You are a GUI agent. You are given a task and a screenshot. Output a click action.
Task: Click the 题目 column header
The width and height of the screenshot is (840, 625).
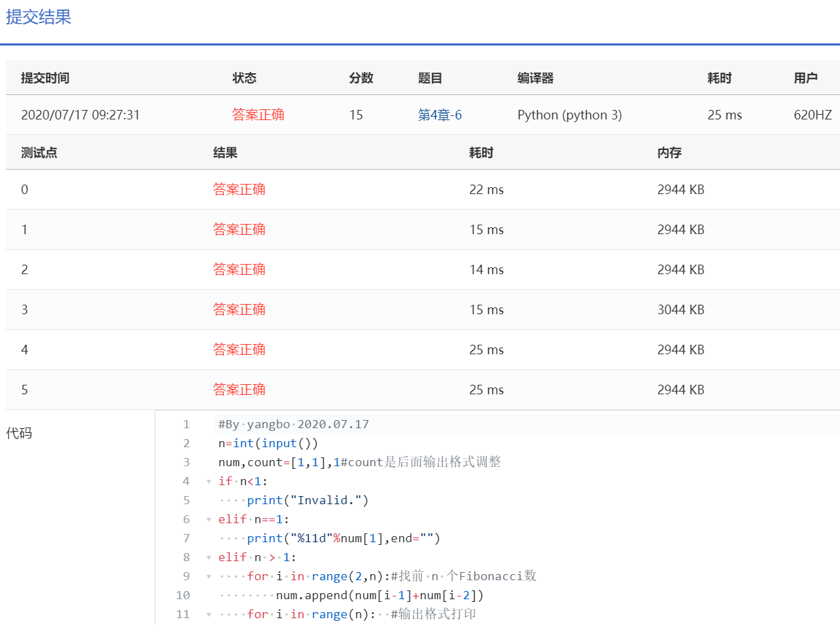coord(431,78)
